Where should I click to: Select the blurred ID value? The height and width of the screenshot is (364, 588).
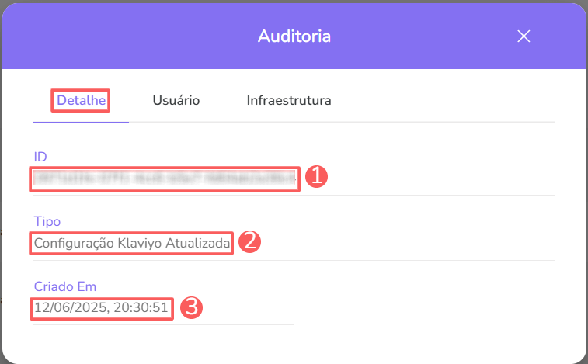point(165,179)
